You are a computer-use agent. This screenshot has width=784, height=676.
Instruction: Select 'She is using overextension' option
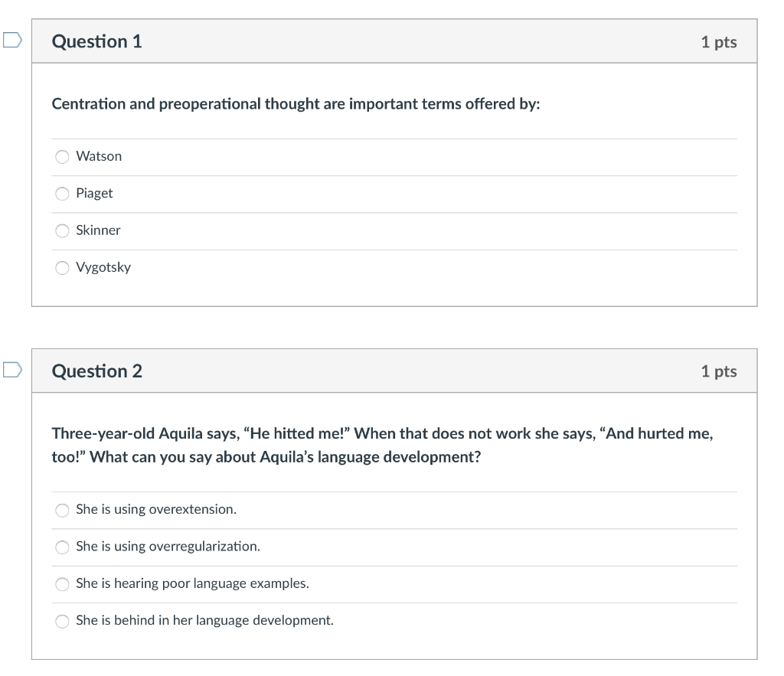[62, 510]
